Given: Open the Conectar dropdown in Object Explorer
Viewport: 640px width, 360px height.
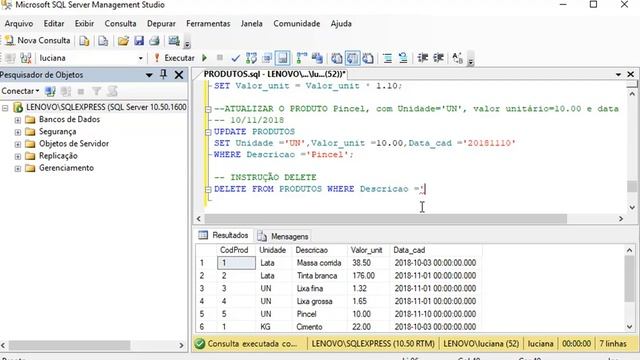Looking at the screenshot, I should click(x=20, y=91).
